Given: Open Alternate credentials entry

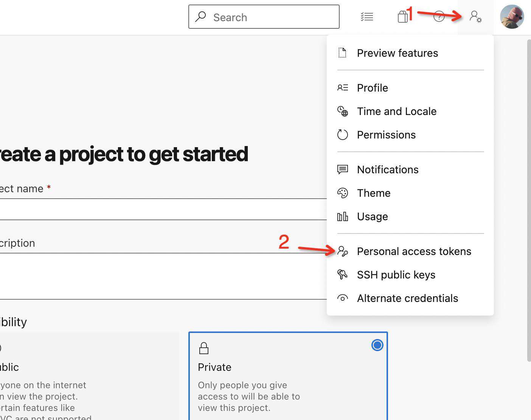Looking at the screenshot, I should pos(410,298).
